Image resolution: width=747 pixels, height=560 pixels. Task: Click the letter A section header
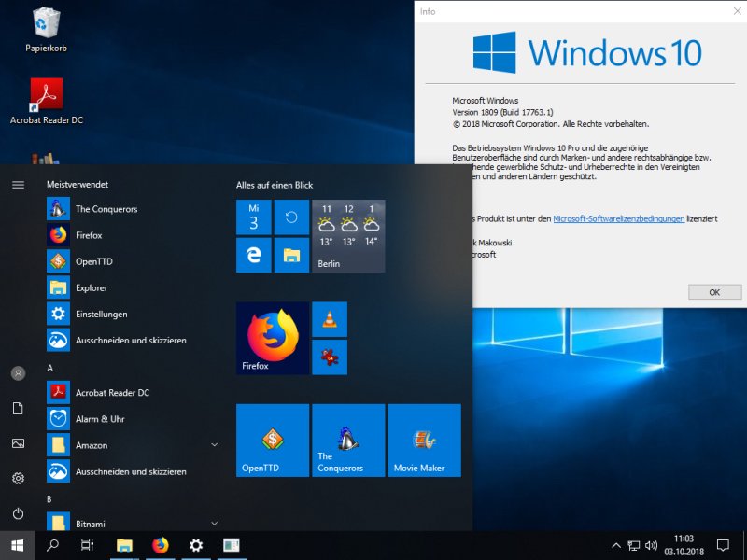[50, 368]
